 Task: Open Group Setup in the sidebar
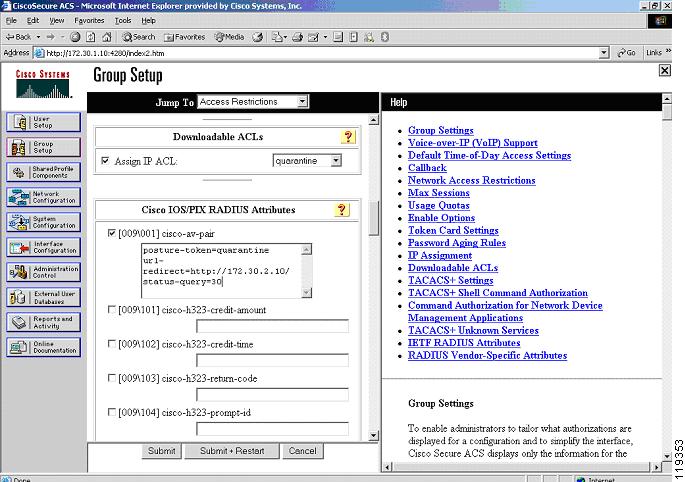44,147
